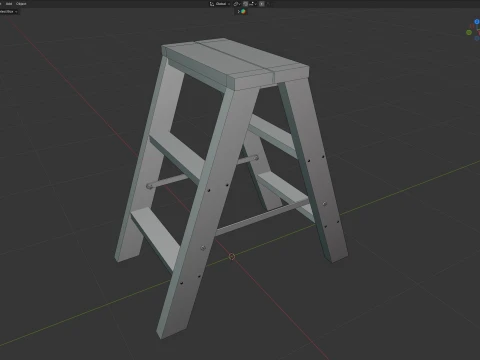Toggle the snapping magnet button
The height and width of the screenshot is (360, 480).
(x=245, y=4)
